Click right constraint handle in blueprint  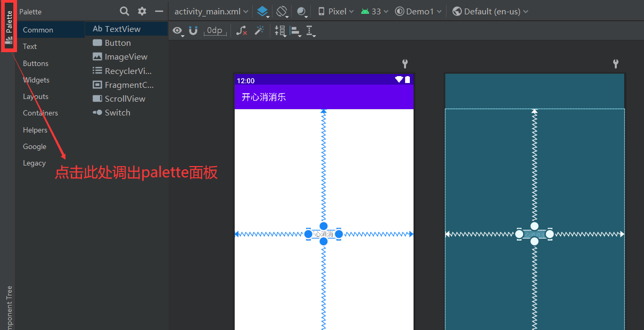click(x=550, y=234)
